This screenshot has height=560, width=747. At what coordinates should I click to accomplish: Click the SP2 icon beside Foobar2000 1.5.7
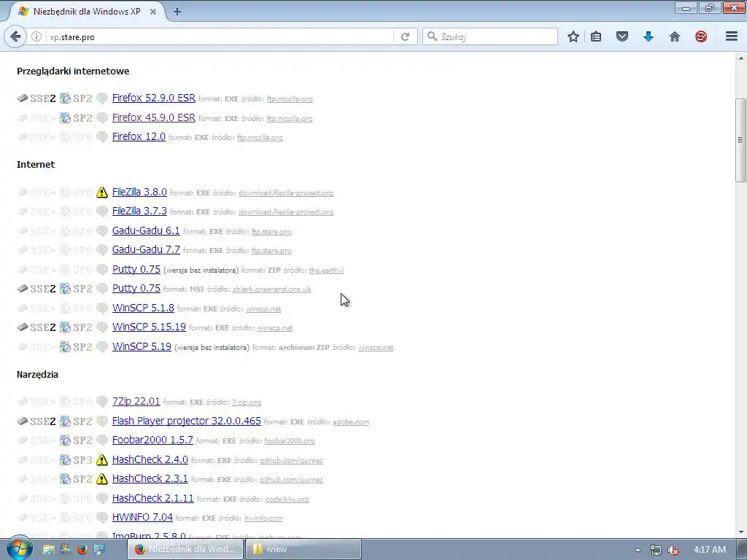76,440
